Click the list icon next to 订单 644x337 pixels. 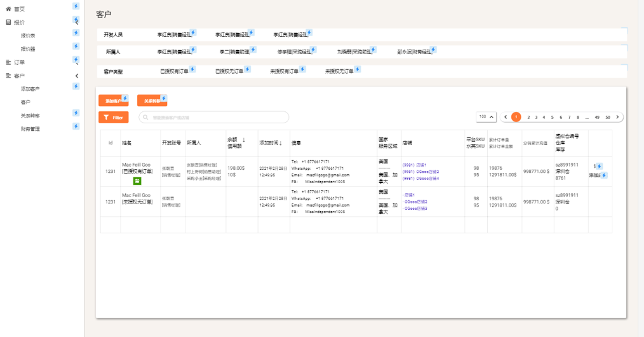[8, 62]
